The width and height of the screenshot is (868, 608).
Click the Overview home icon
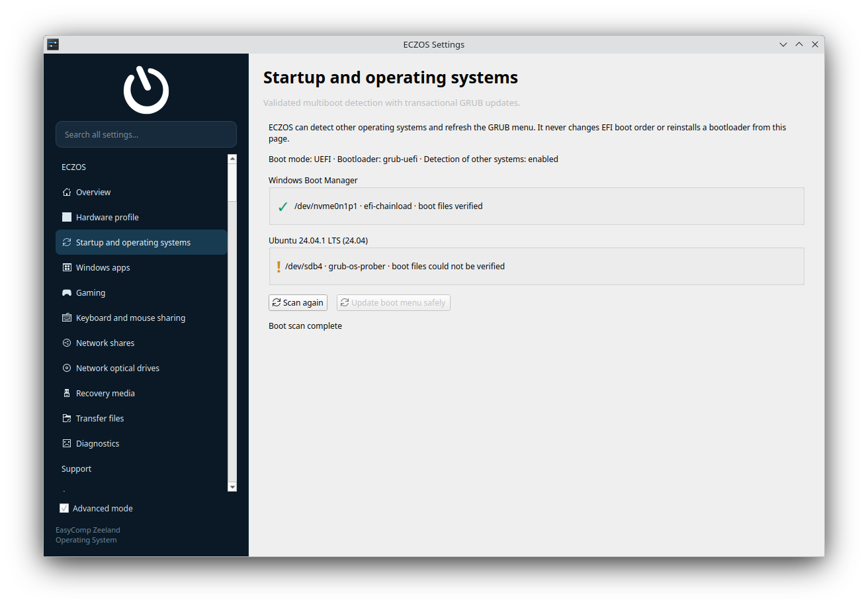click(67, 193)
